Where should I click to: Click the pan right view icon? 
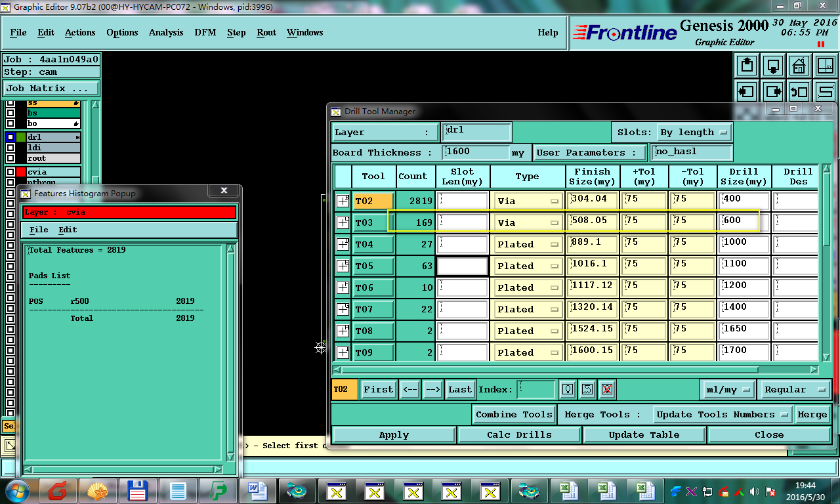(773, 91)
